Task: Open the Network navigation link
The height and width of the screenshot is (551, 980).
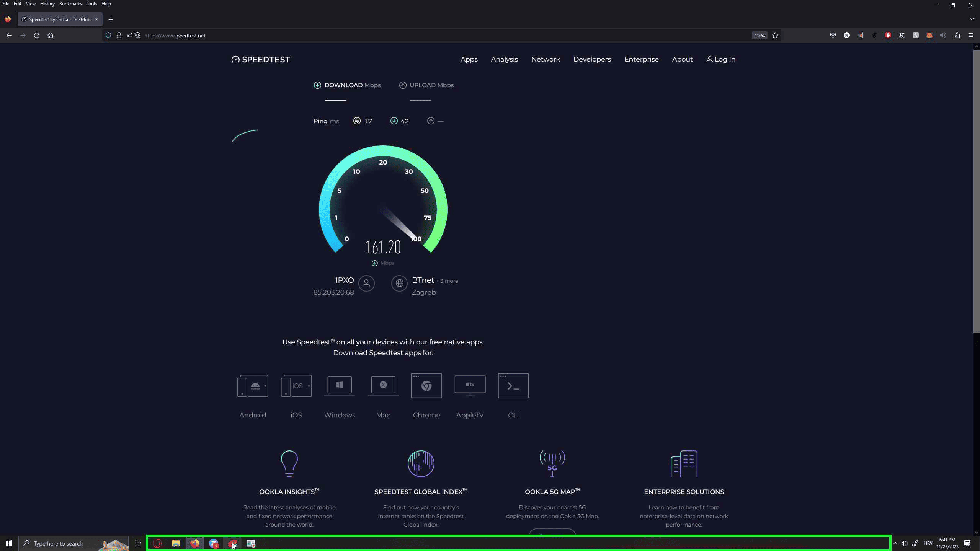Action: point(546,59)
